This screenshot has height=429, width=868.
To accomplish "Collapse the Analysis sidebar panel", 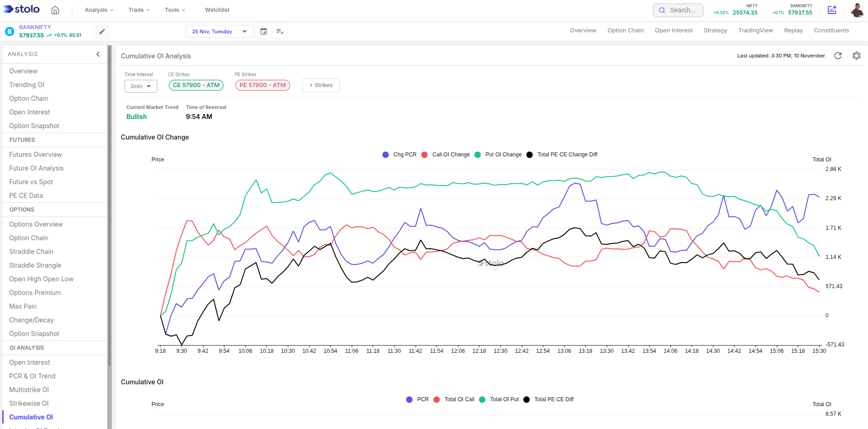I will 98,54.
